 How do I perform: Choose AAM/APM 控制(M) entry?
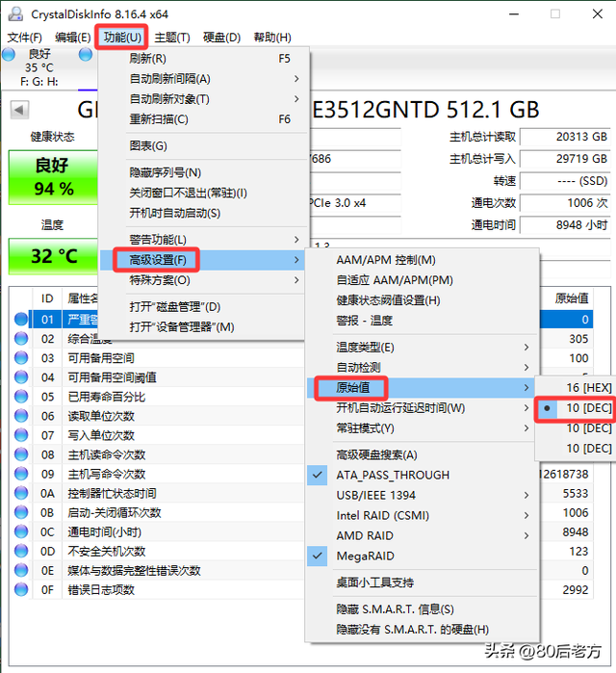click(x=423, y=260)
